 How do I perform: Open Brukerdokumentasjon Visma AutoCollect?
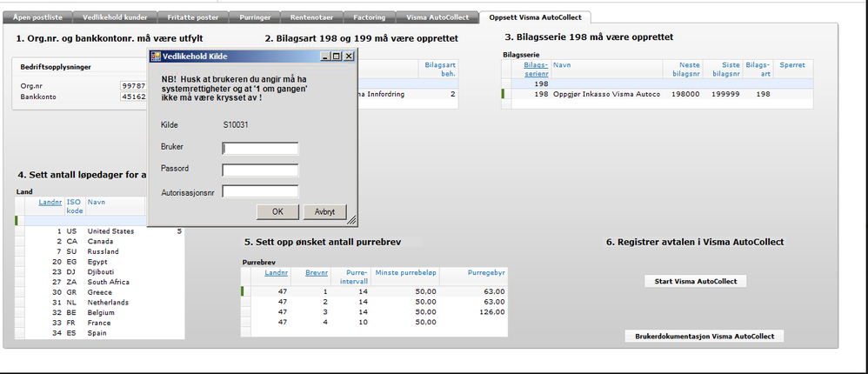tap(704, 336)
